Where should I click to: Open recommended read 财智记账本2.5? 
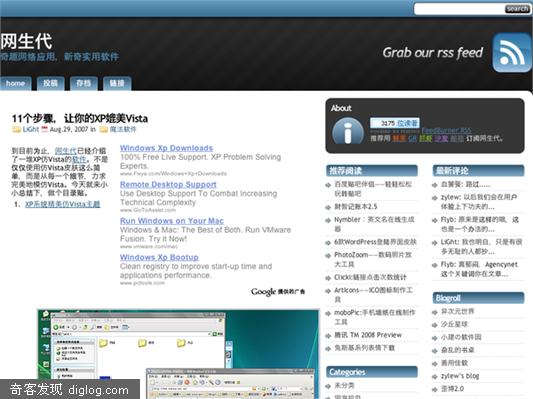[356, 207]
